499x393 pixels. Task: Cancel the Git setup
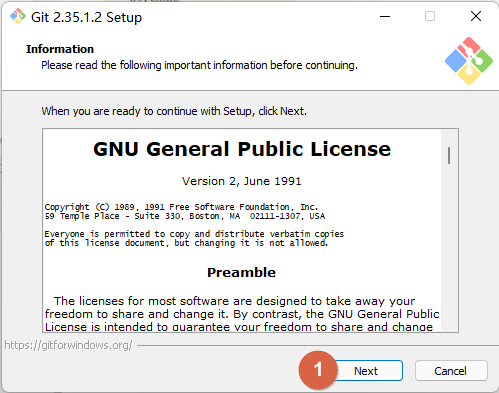pos(451,371)
